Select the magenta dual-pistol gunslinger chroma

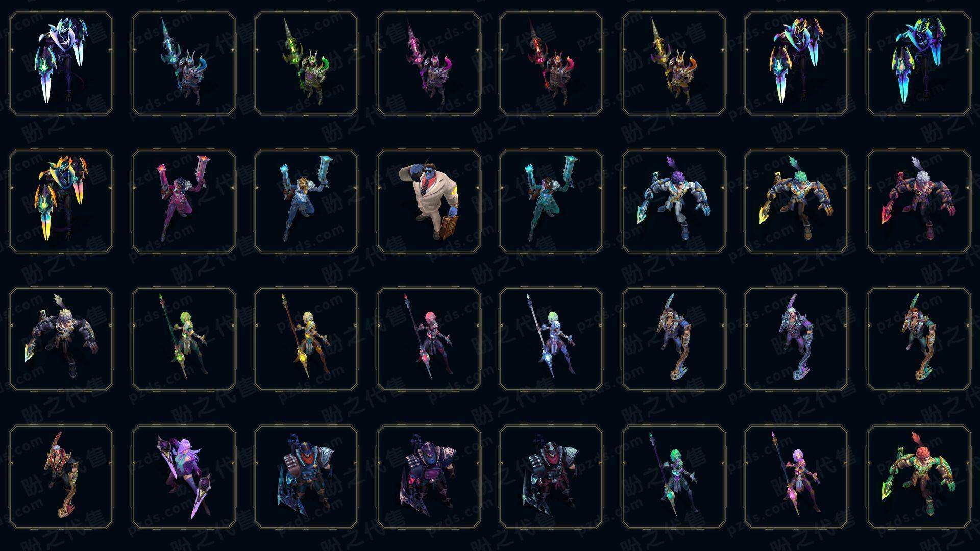click(x=184, y=201)
